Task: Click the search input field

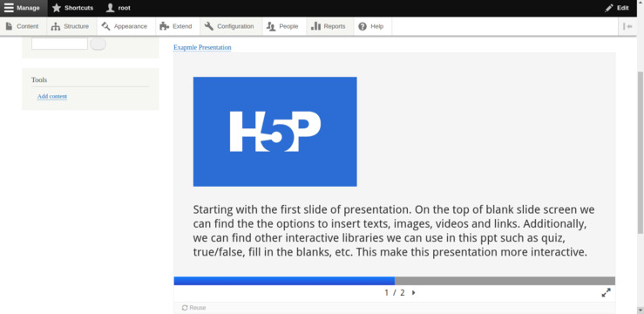Action: coord(59,44)
